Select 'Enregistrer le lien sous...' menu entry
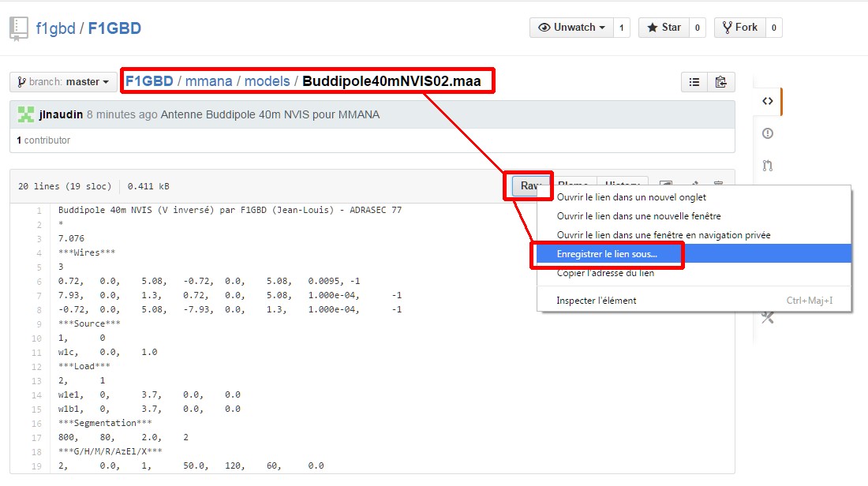868x486 pixels. pyautogui.click(x=694, y=254)
